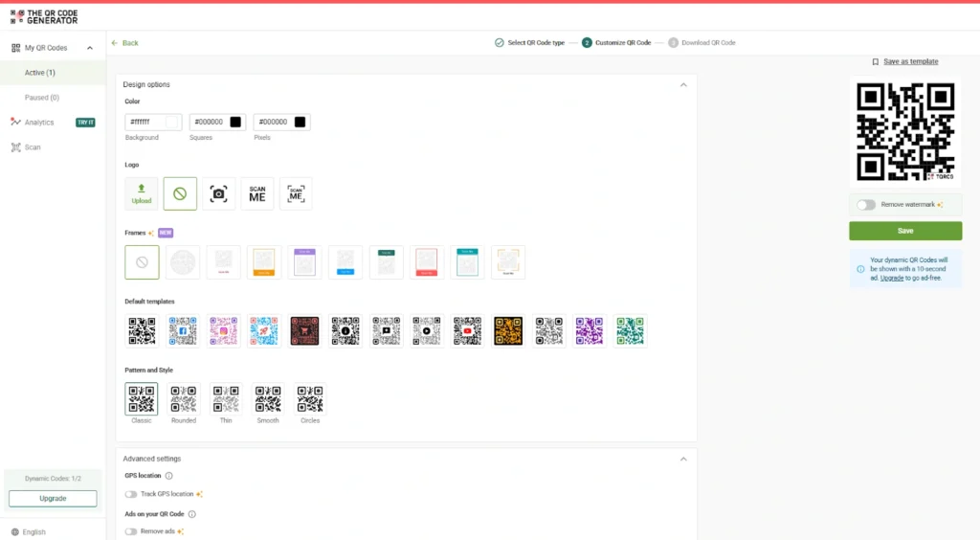The height and width of the screenshot is (540, 980).
Task: Collapse the Advanced settings panel
Action: (683, 459)
